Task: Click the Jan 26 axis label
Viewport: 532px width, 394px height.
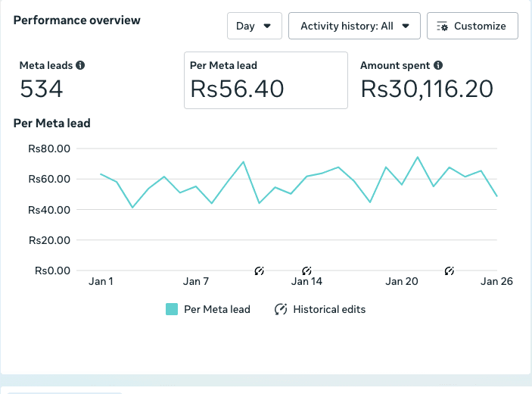Action: [496, 281]
